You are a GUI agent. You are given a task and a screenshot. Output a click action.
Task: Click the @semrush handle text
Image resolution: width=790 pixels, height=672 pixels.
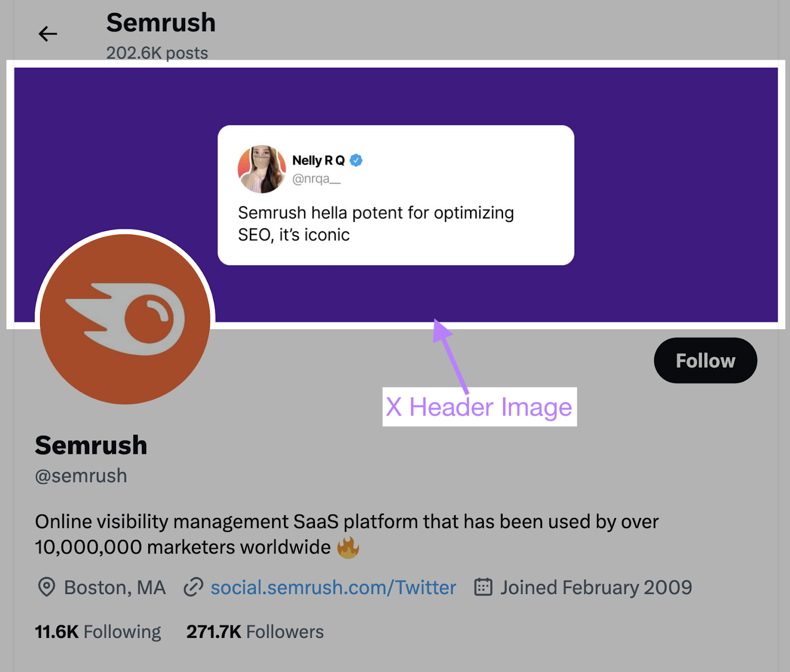tap(81, 476)
